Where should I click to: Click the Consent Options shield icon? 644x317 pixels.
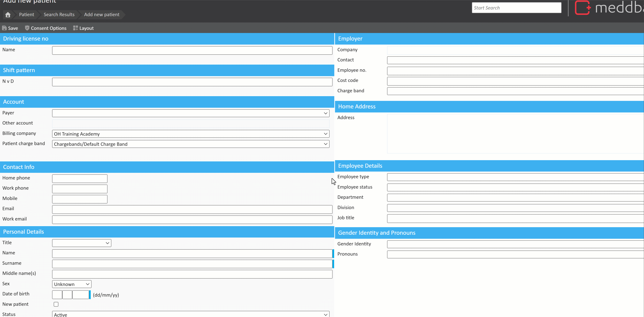27,28
